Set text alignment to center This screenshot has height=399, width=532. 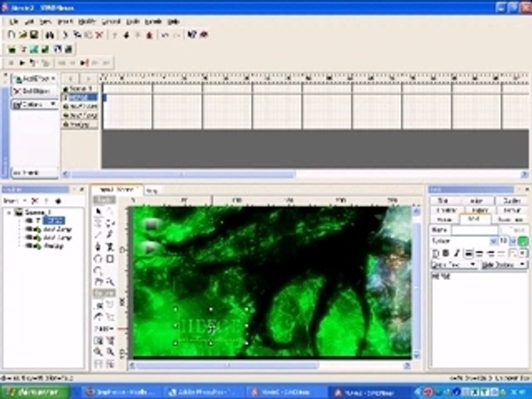pos(479,253)
